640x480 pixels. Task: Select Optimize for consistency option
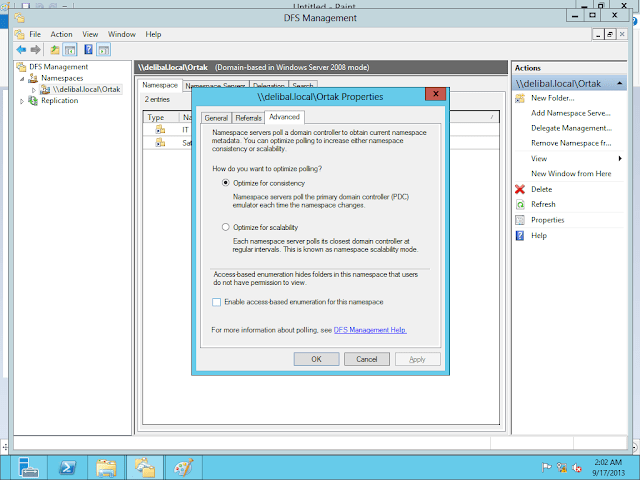tap(225, 184)
